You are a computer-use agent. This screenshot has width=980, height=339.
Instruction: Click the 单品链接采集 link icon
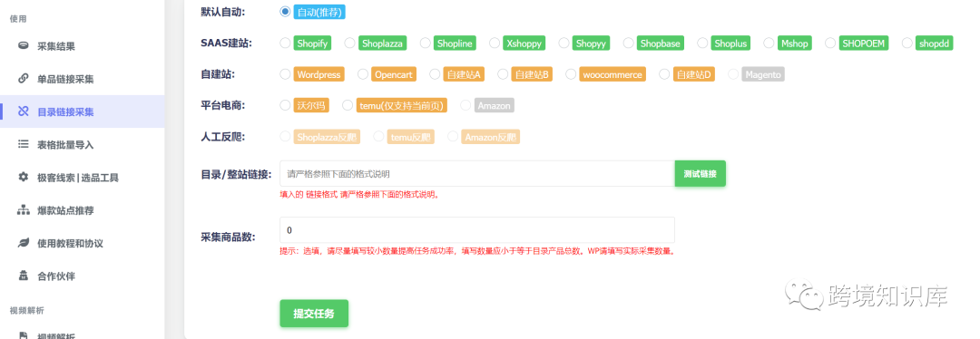[23, 79]
